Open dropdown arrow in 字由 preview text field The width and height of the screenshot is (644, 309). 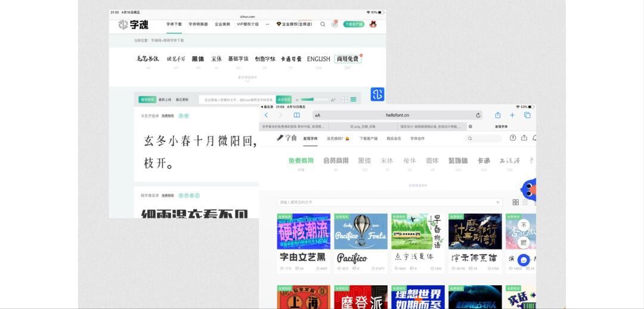tap(498, 202)
